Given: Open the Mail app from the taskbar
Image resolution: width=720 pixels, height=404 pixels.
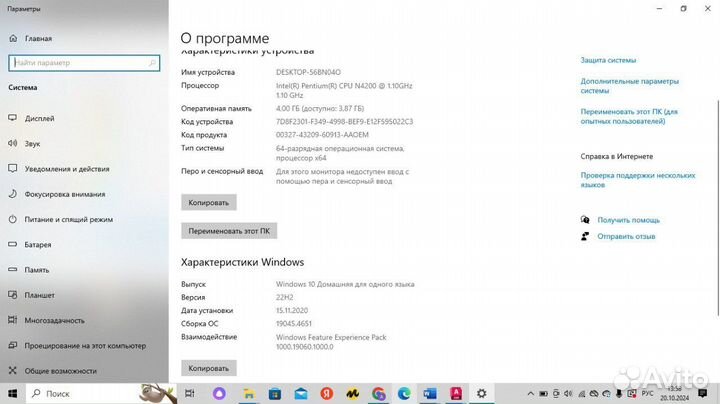Looking at the screenshot, I should pyautogui.click(x=301, y=393).
